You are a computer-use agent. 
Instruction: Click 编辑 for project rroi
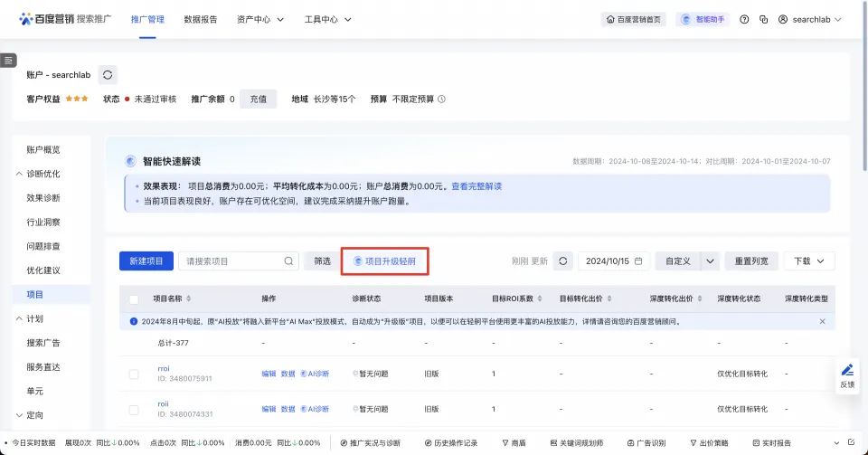pos(269,374)
